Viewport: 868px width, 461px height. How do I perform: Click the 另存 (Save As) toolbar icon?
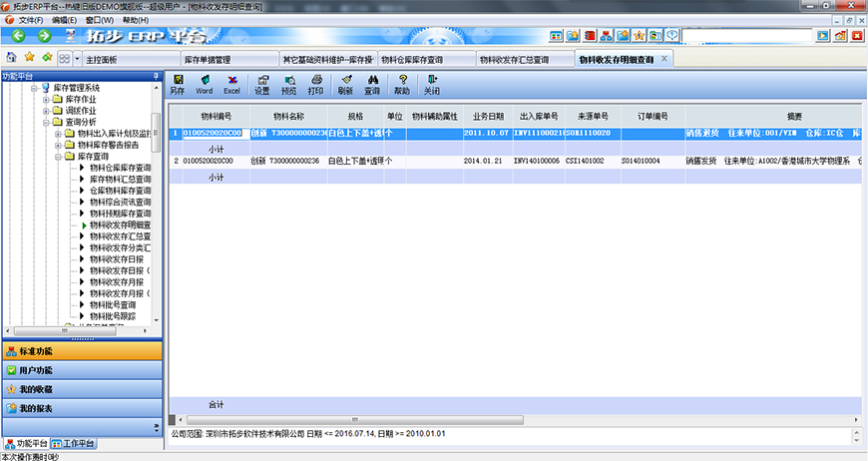point(177,84)
